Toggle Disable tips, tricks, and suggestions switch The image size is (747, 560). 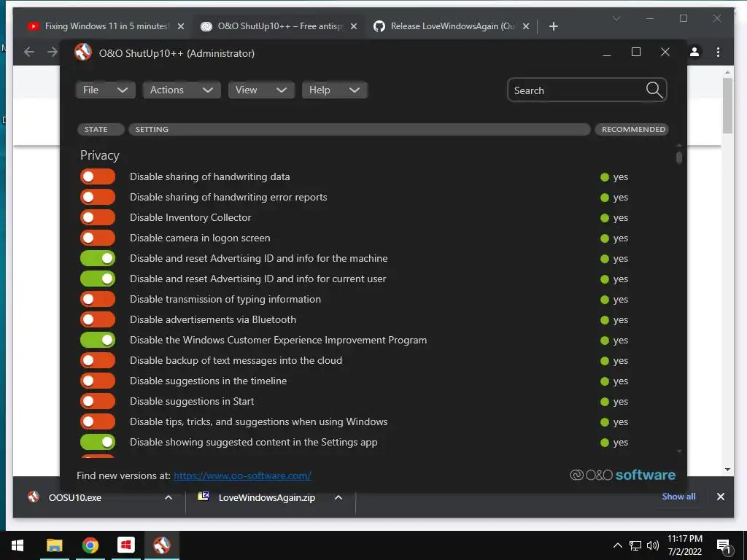98,422
